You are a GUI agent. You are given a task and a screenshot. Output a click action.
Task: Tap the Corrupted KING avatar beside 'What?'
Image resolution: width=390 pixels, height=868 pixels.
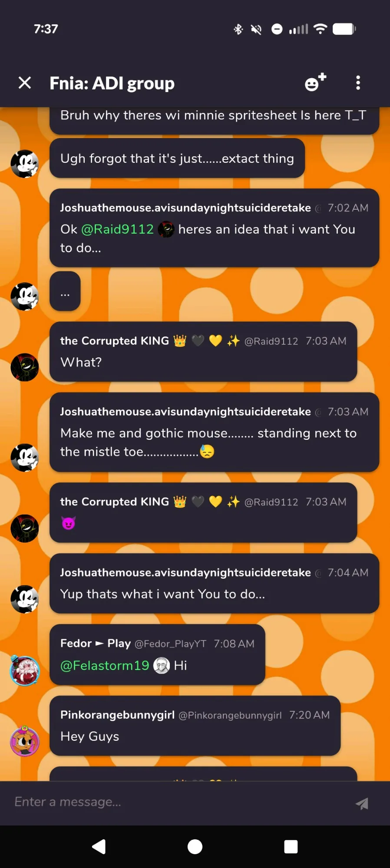pyautogui.click(x=25, y=367)
